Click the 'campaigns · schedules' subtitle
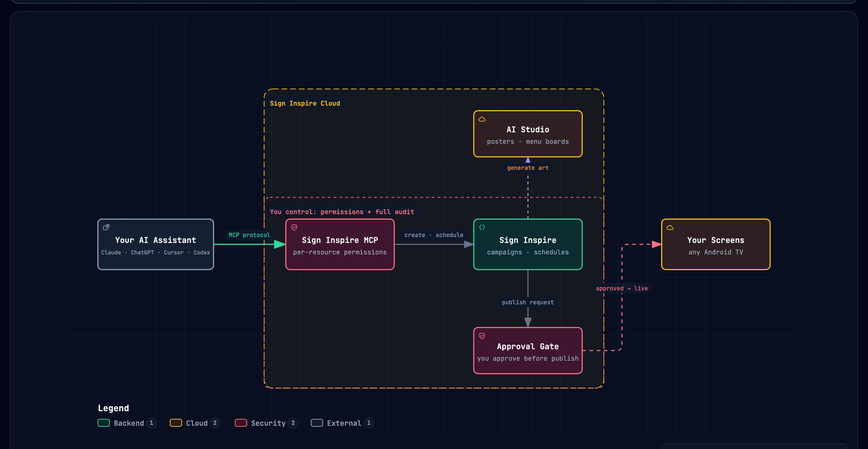 coord(528,252)
